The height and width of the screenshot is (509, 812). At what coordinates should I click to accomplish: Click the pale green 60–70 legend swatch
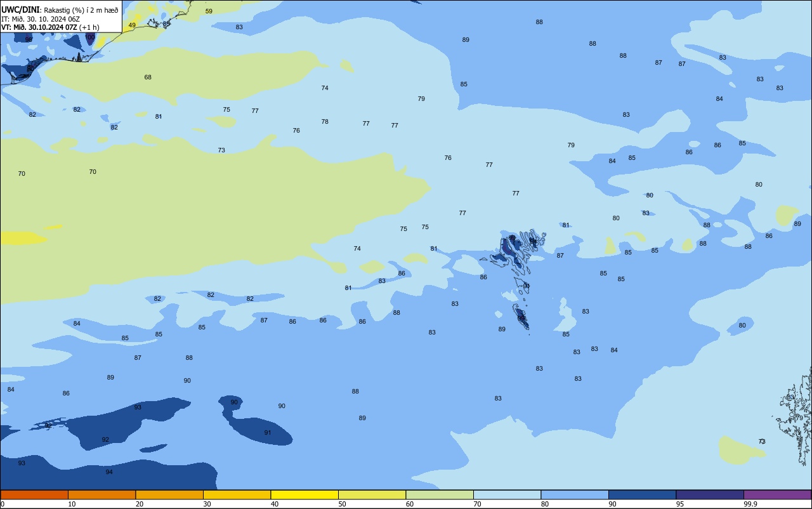(440, 494)
